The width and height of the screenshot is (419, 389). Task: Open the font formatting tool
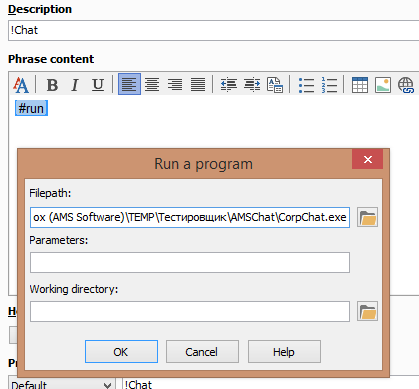click(x=21, y=84)
